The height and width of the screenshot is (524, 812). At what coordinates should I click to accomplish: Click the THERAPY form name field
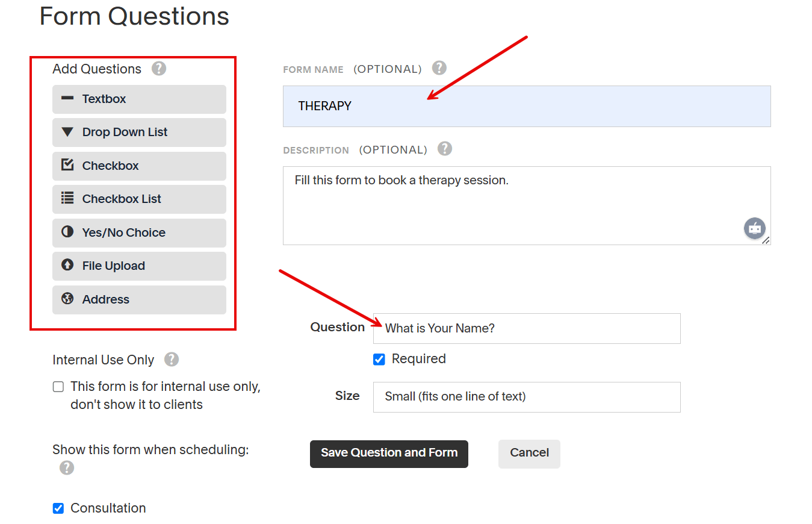coord(526,105)
